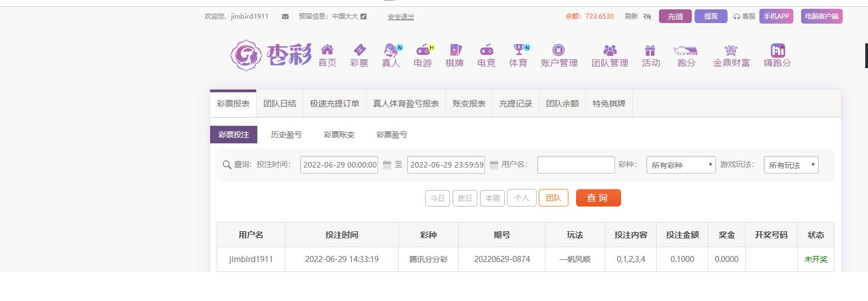Select the 团队余额 tab
Viewport: 868px width, 301px height.
click(x=562, y=103)
